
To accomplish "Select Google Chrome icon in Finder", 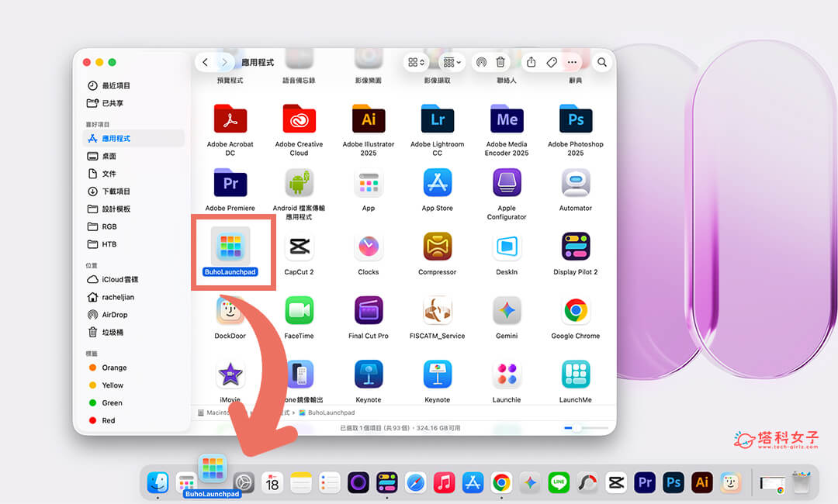I will (x=576, y=310).
